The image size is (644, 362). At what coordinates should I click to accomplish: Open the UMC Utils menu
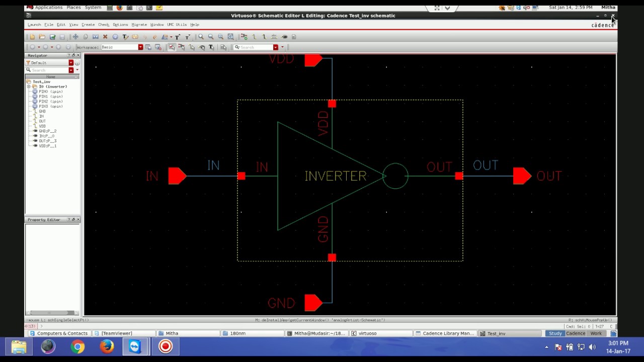[177, 25]
